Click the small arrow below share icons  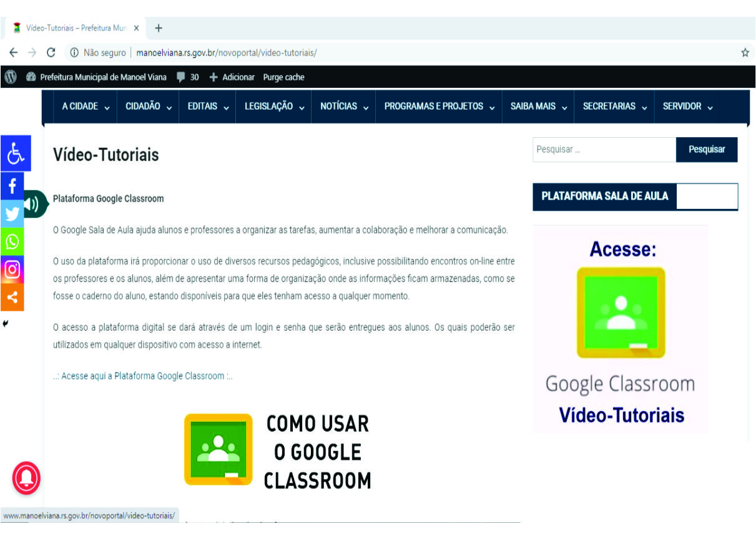click(5, 323)
